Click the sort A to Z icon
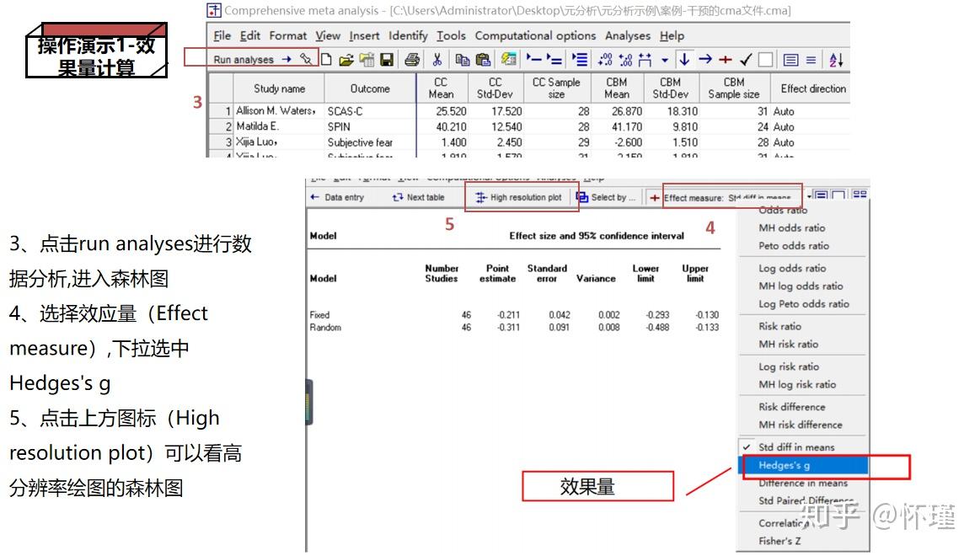This screenshot has height=556, width=980. pyautogui.click(x=836, y=59)
